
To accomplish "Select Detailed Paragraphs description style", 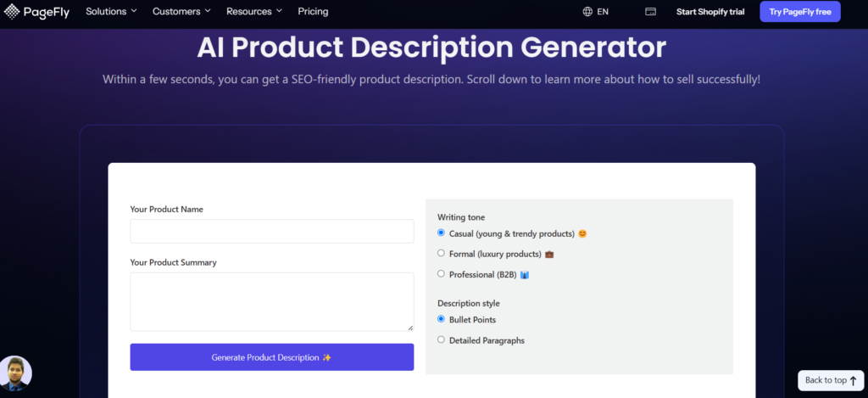I will pyautogui.click(x=441, y=339).
